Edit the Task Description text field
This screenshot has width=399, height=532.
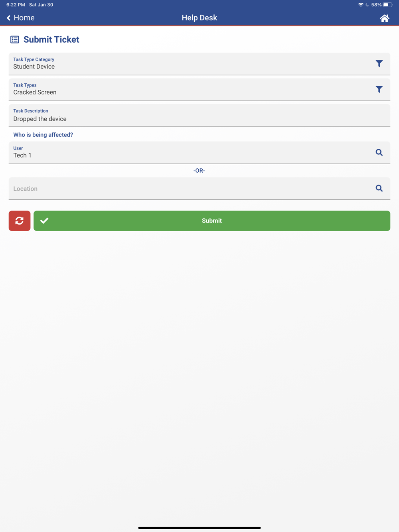[199, 115]
